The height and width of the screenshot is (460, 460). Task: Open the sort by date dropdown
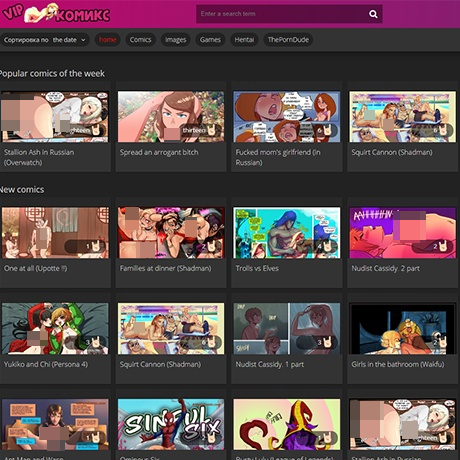coord(44,40)
